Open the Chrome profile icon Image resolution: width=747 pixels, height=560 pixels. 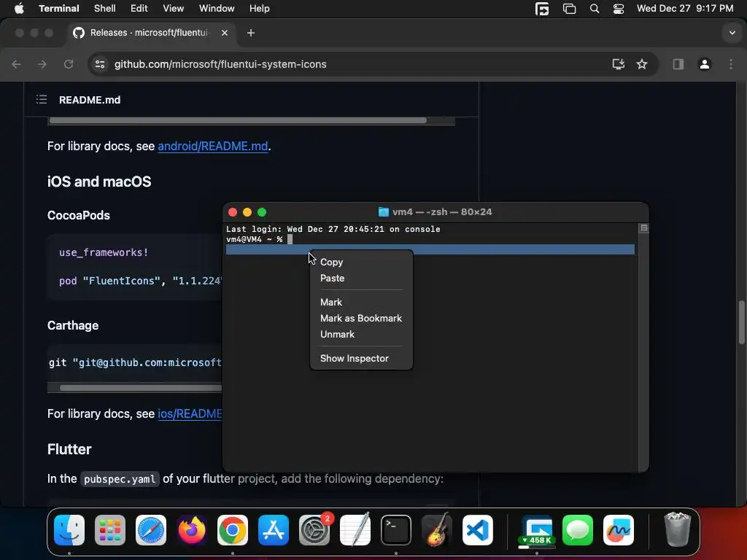[705, 64]
